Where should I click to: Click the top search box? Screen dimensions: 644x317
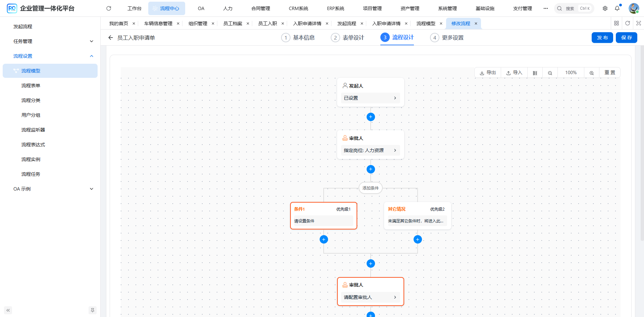click(574, 8)
